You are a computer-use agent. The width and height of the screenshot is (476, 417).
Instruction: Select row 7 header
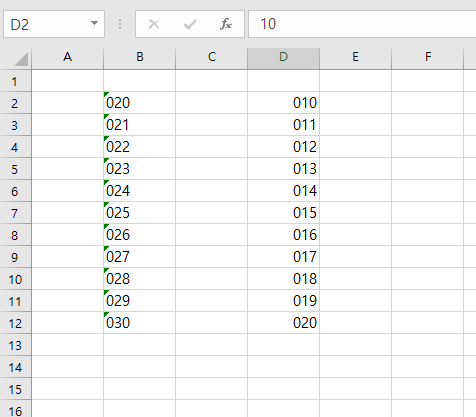pyautogui.click(x=15, y=213)
